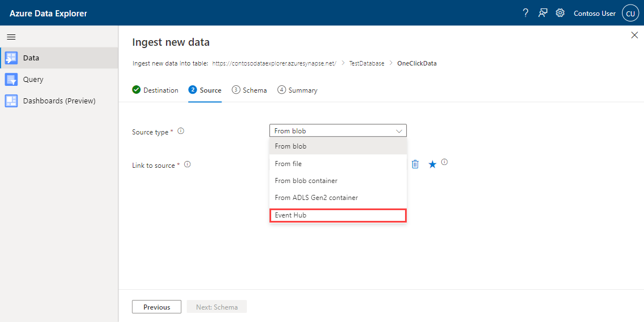Screen dimensions: 644x322
Task: Click the CU user avatar
Action: (x=630, y=13)
